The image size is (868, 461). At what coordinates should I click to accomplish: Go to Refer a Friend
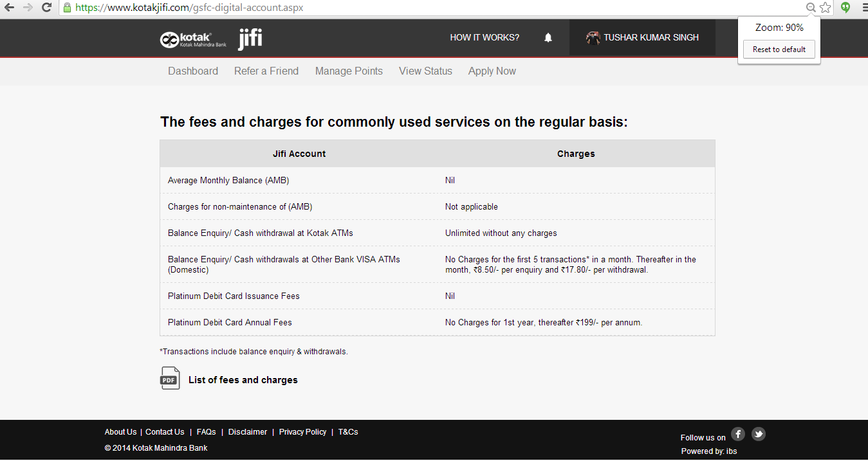pos(266,71)
